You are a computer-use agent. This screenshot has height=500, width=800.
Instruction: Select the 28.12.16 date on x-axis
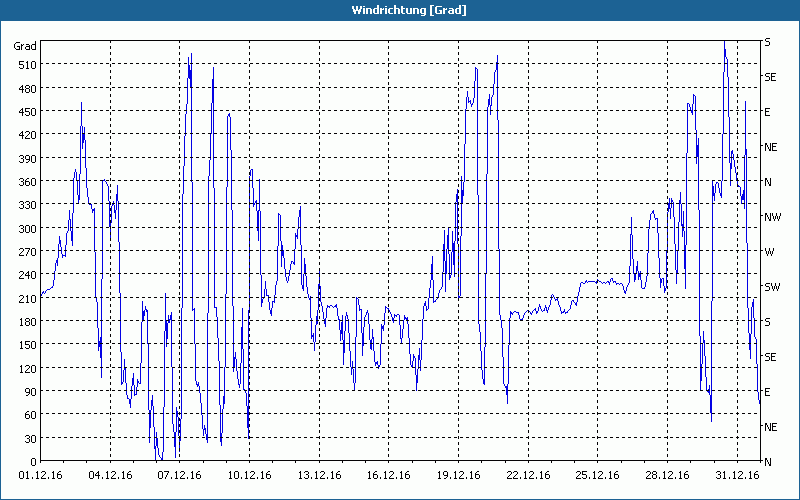click(x=667, y=476)
